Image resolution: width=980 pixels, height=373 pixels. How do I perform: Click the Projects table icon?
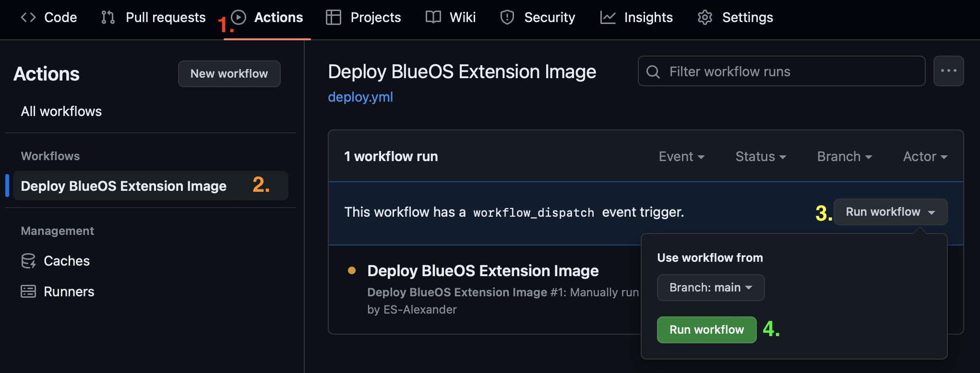tap(334, 17)
